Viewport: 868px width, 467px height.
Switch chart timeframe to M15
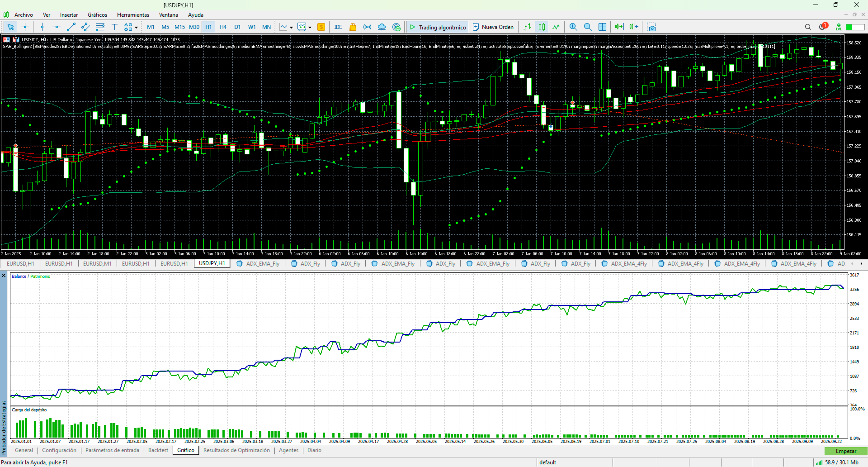point(179,27)
